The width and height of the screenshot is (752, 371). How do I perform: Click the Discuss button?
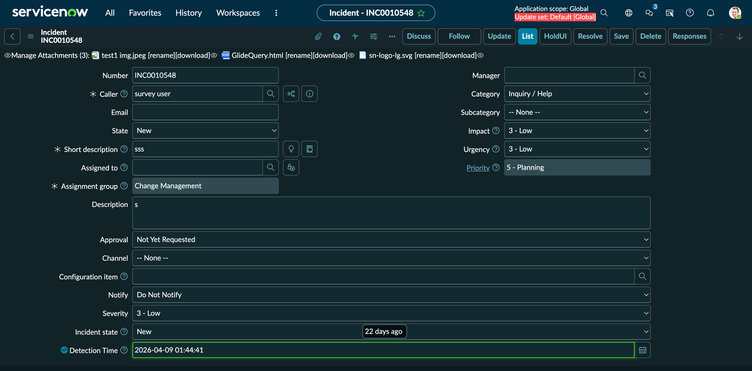click(419, 36)
